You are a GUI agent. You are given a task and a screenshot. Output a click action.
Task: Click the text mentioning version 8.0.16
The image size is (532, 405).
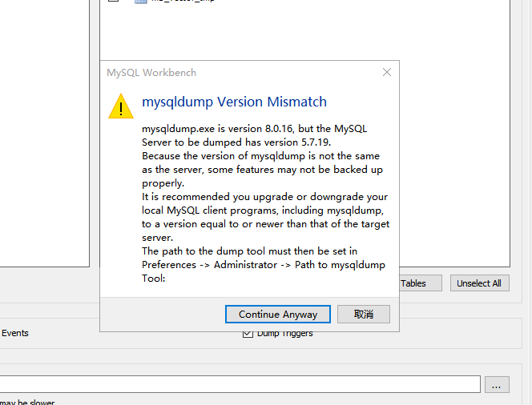pyautogui.click(x=254, y=129)
